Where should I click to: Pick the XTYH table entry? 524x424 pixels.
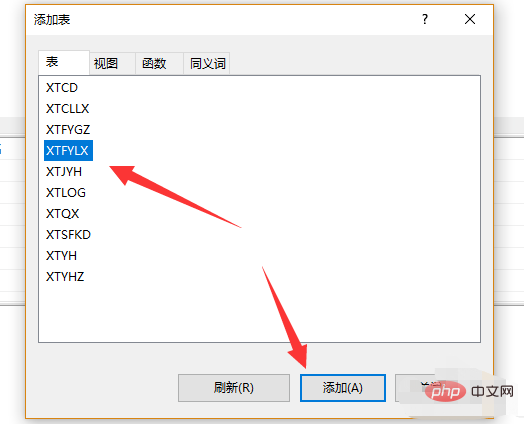(x=61, y=256)
